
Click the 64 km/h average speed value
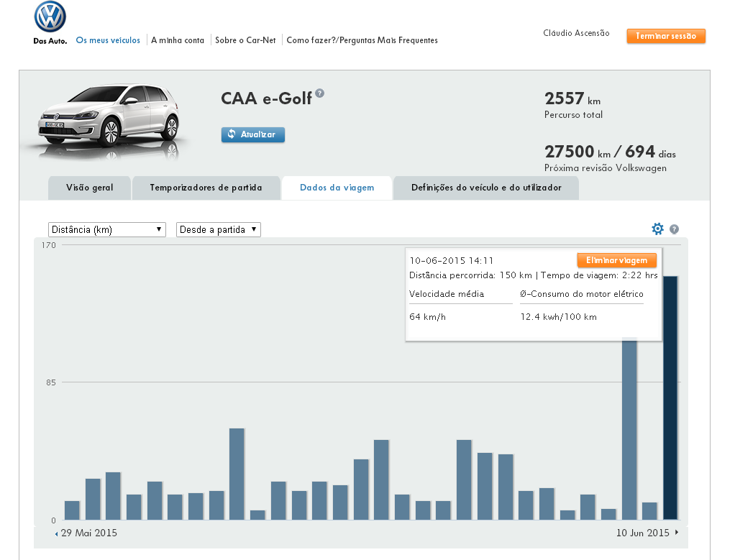[427, 317]
